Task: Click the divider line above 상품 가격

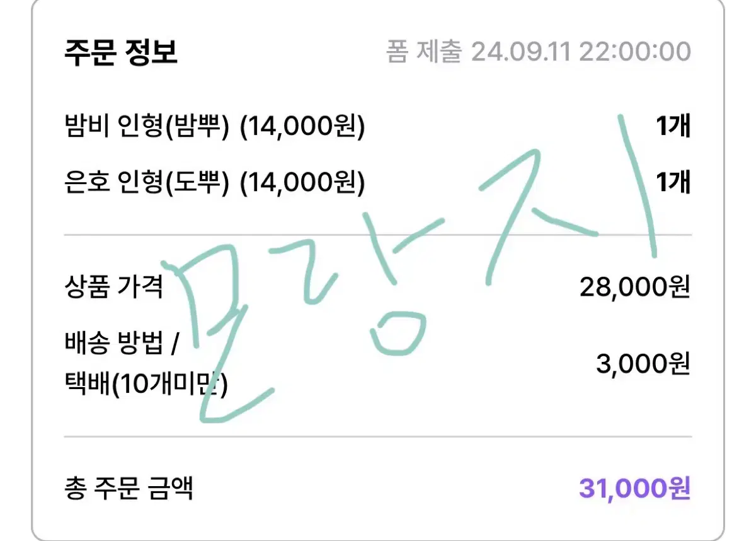Action: click(x=378, y=235)
